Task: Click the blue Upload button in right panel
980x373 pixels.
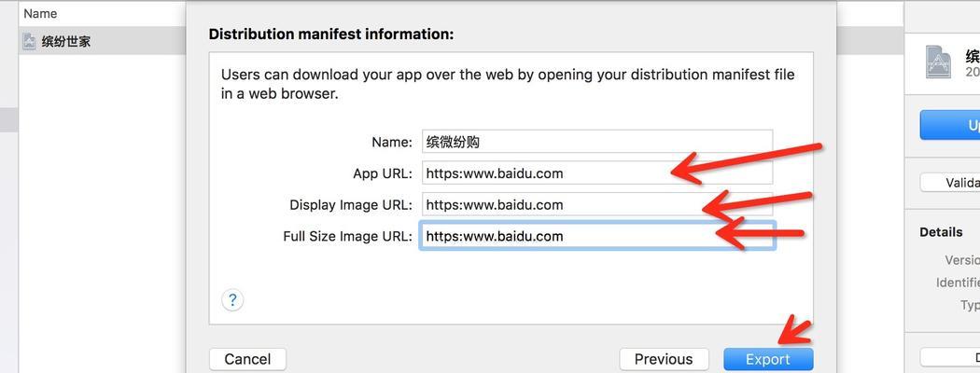Action: point(949,125)
